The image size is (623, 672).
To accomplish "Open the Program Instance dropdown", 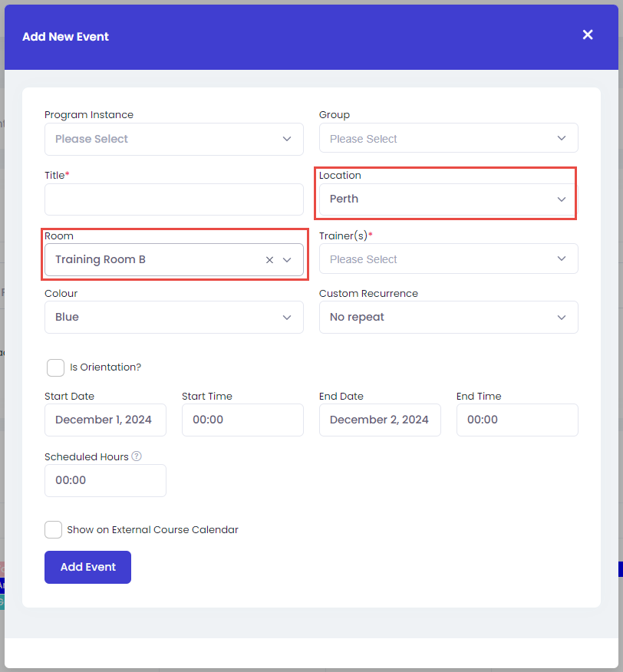I will (x=173, y=139).
